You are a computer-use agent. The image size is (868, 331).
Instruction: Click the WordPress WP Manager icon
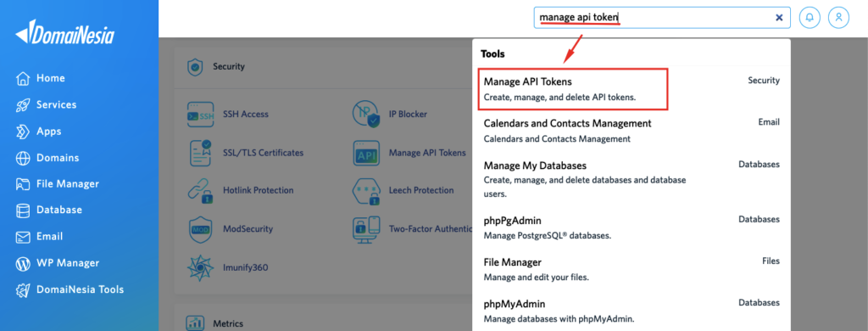[x=23, y=263]
